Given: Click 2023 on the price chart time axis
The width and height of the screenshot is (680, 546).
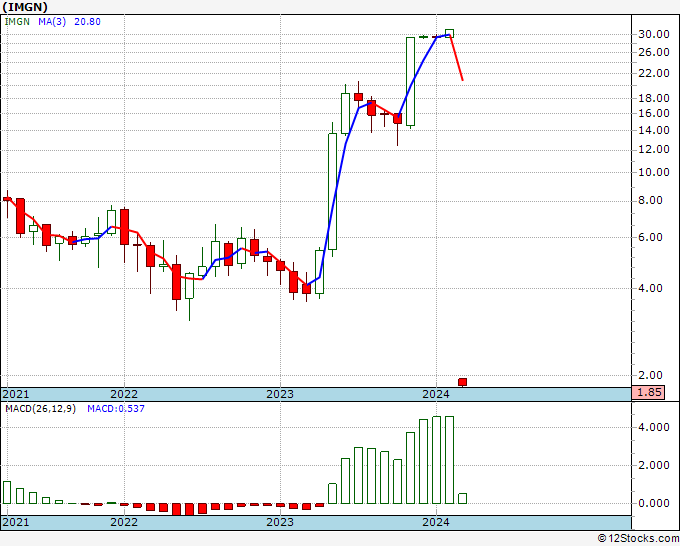Looking at the screenshot, I should [280, 394].
